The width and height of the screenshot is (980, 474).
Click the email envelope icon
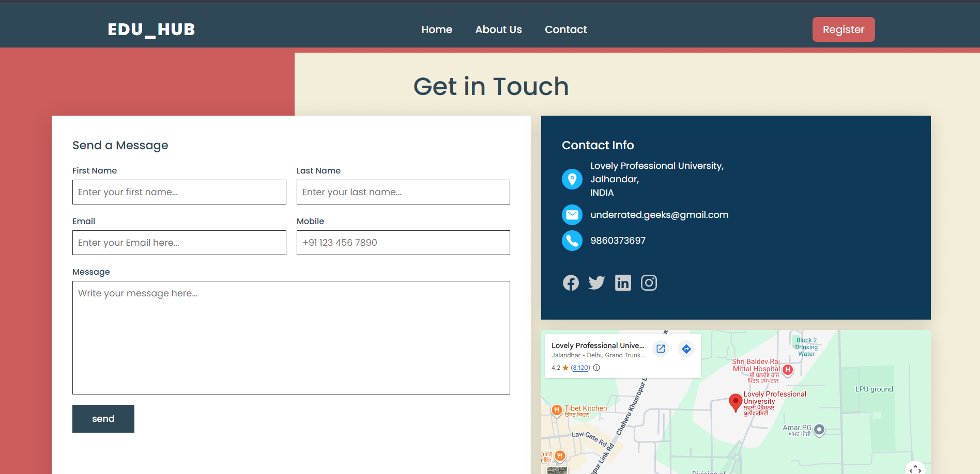(572, 214)
